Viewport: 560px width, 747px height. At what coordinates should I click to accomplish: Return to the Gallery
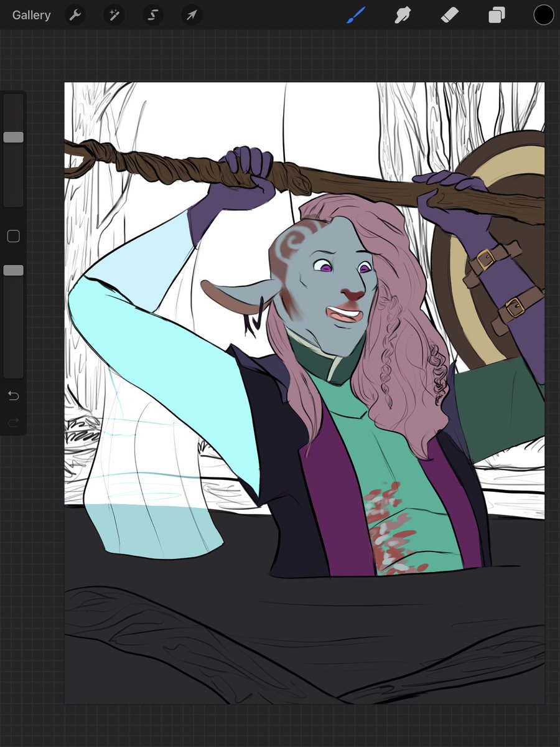(x=31, y=15)
